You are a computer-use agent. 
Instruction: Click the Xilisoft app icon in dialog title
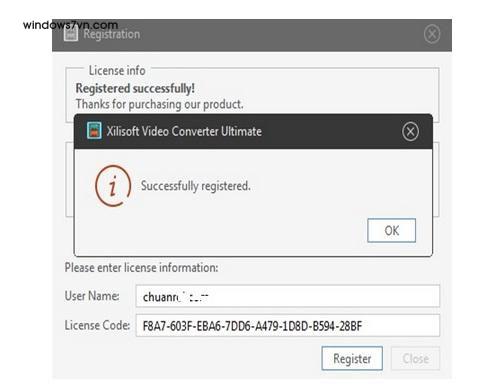tap(94, 130)
